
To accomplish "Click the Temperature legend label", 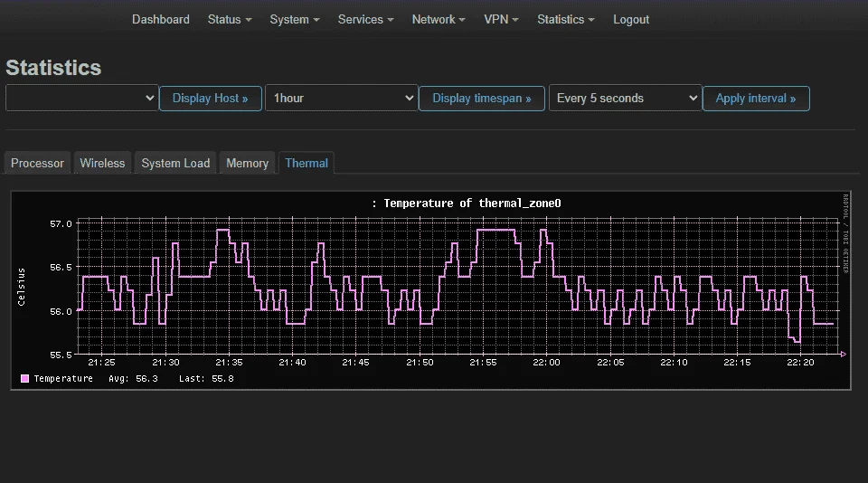I will pyautogui.click(x=63, y=378).
